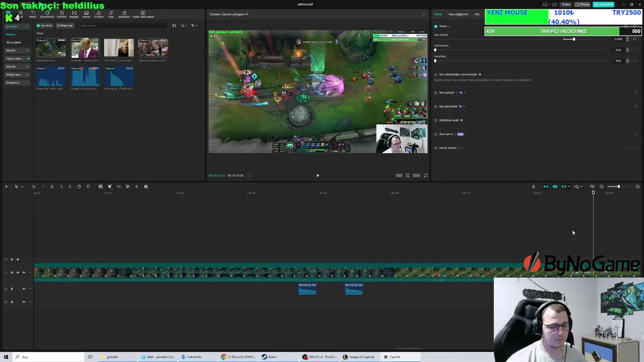Open the media sort dropdown
The height and width of the screenshot is (362, 644).
pyautogui.click(x=184, y=26)
